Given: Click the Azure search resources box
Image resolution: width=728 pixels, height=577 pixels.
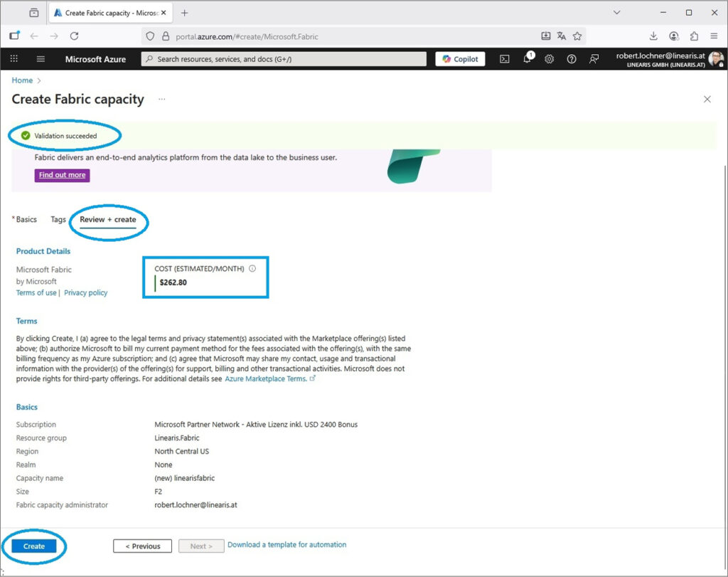Looking at the screenshot, I should [284, 59].
